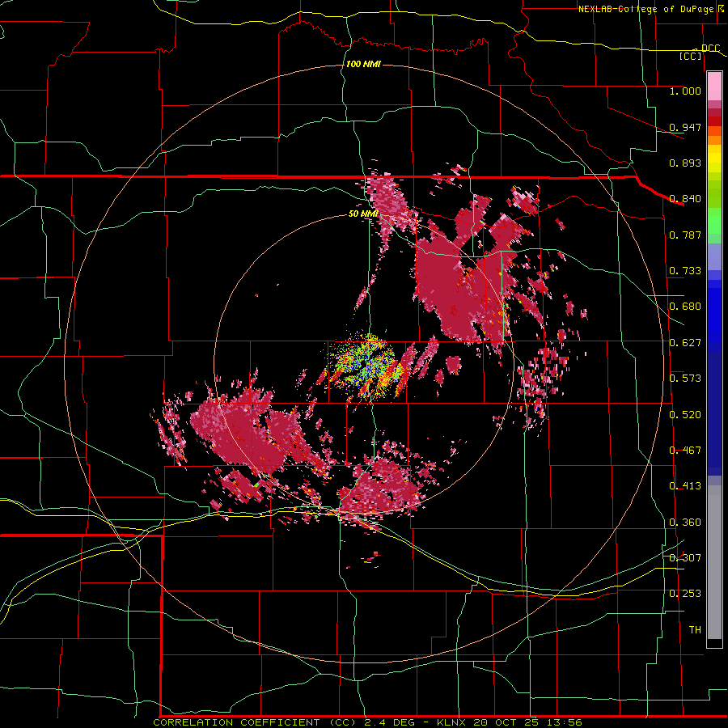Click the 0.840 value on the color scale

click(685, 199)
